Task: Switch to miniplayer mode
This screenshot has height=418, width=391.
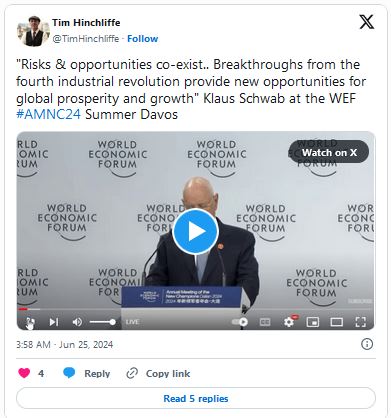Action: [313, 322]
